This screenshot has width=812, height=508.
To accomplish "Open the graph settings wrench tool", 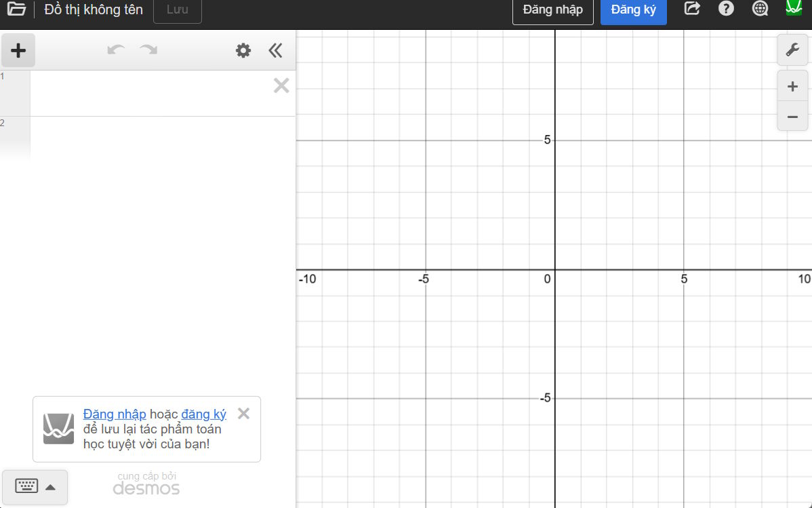I will pyautogui.click(x=792, y=50).
